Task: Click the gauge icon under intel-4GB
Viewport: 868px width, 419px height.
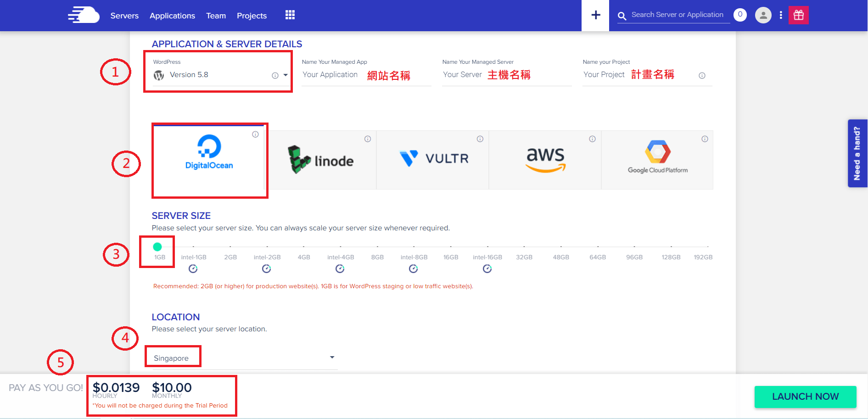Action: coord(340,268)
